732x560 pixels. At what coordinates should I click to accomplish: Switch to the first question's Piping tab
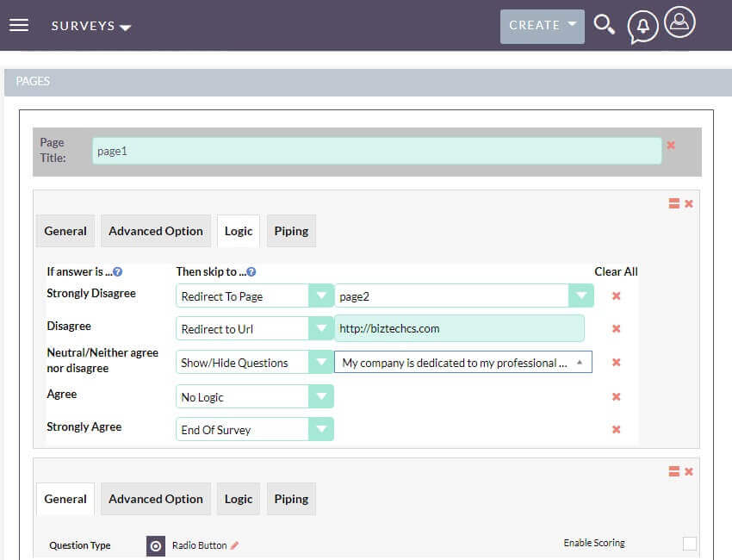pos(291,231)
